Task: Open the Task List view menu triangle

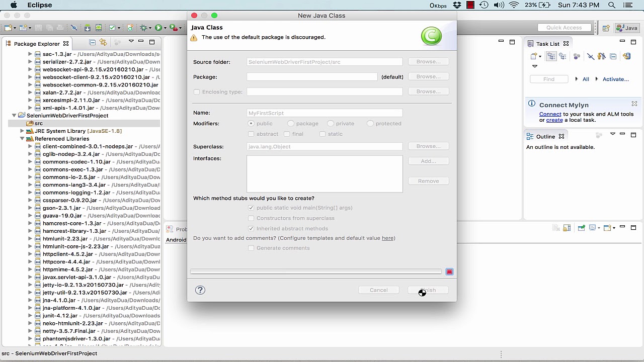Action: (535, 66)
